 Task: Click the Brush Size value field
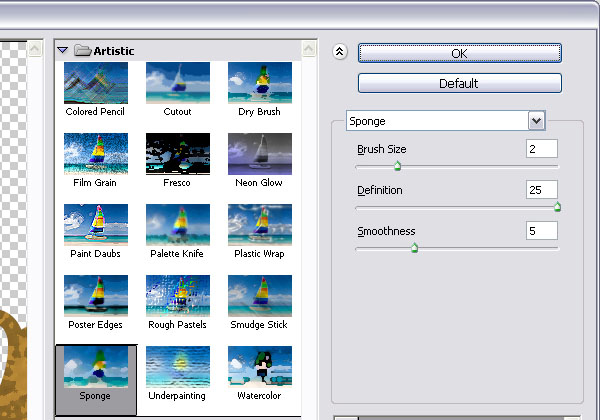(x=541, y=149)
